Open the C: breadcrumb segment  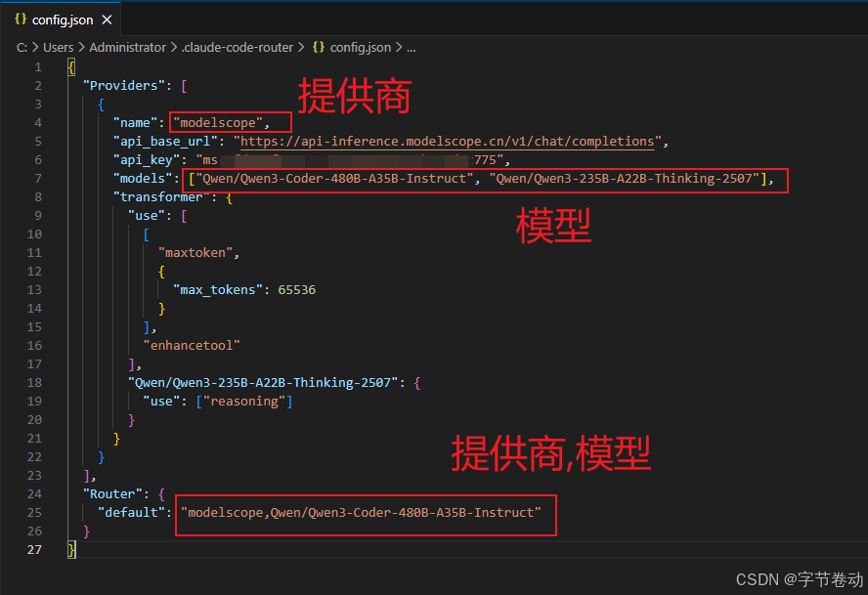(x=22, y=48)
